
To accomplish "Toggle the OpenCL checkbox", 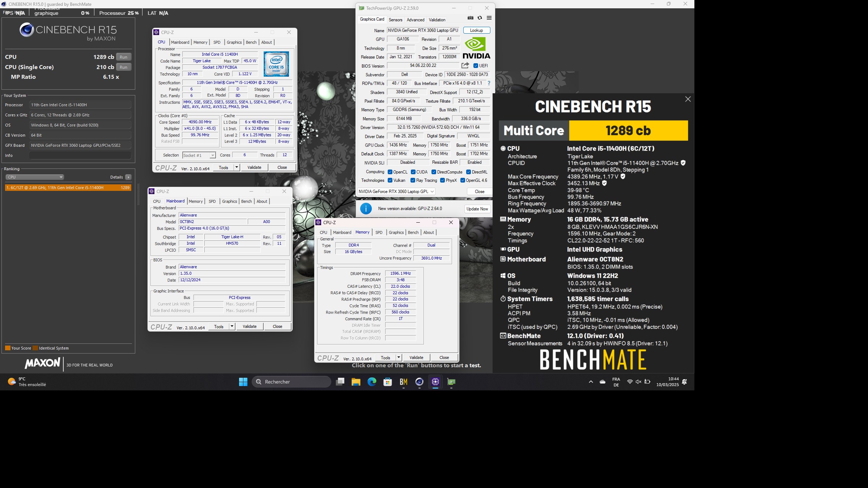I will tap(390, 172).
